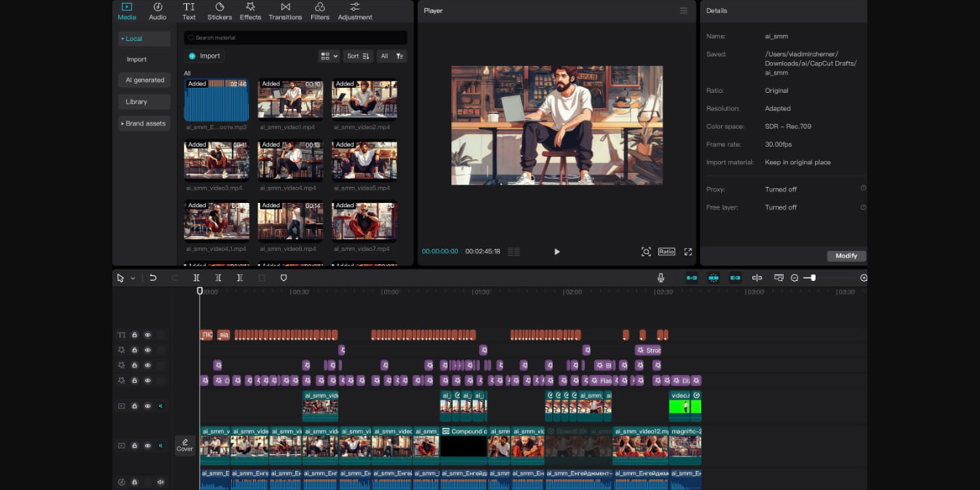
Task: Click the Import media button
Action: (205, 56)
